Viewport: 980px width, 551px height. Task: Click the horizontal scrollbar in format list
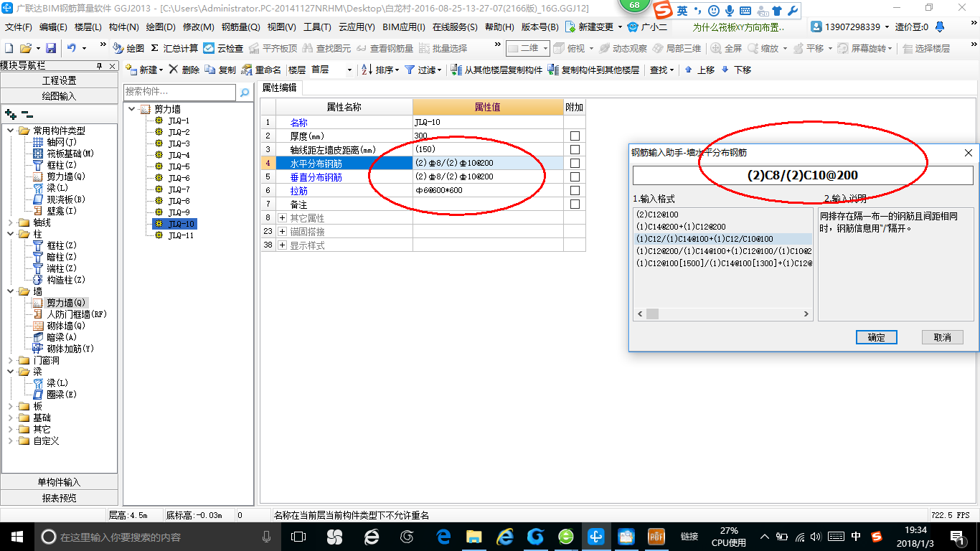[x=723, y=314]
